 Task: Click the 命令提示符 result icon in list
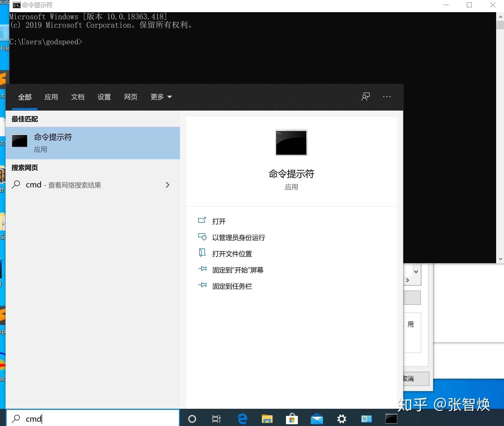pyautogui.click(x=20, y=141)
